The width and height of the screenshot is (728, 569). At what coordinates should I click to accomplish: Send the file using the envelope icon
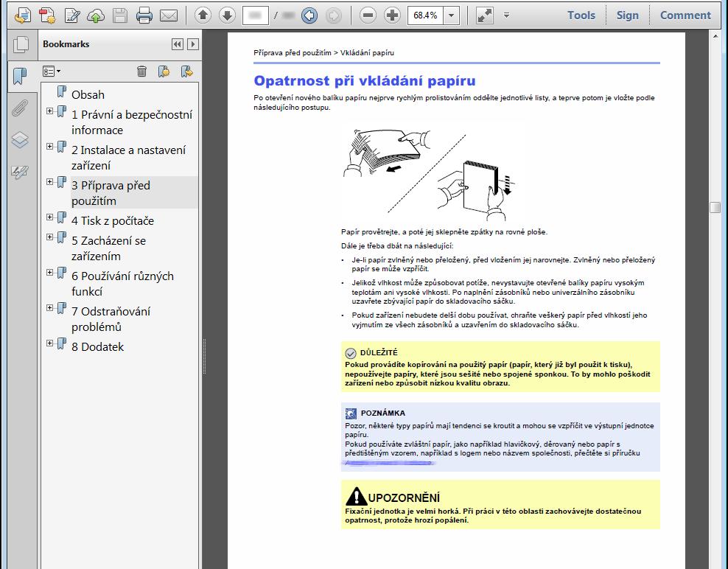[x=169, y=15]
